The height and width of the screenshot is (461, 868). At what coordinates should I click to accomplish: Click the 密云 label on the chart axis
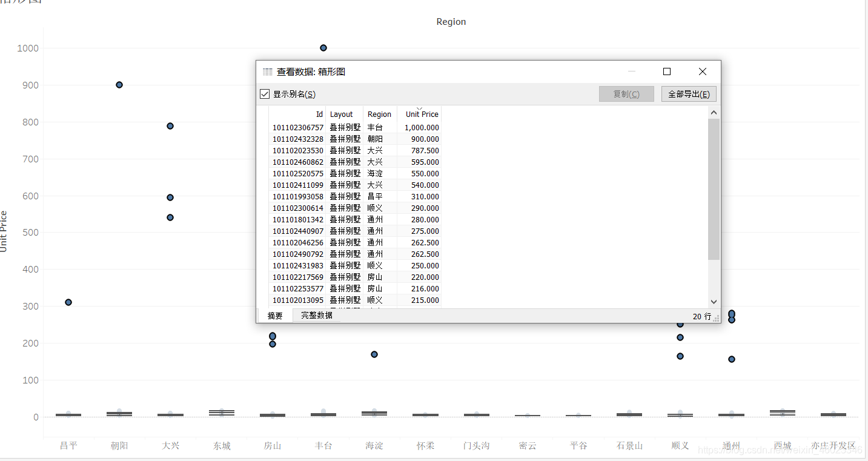coord(528,446)
